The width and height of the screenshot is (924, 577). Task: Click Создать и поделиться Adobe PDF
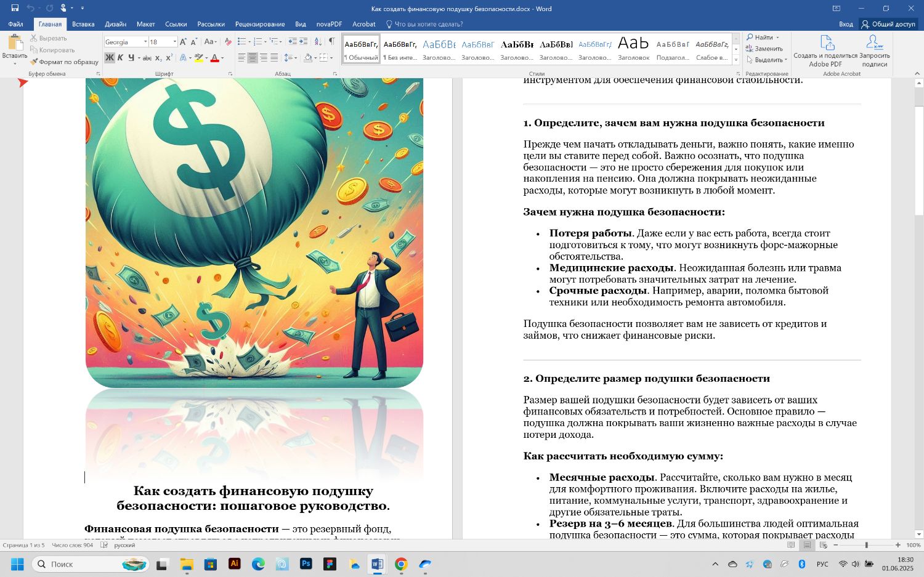click(x=825, y=51)
